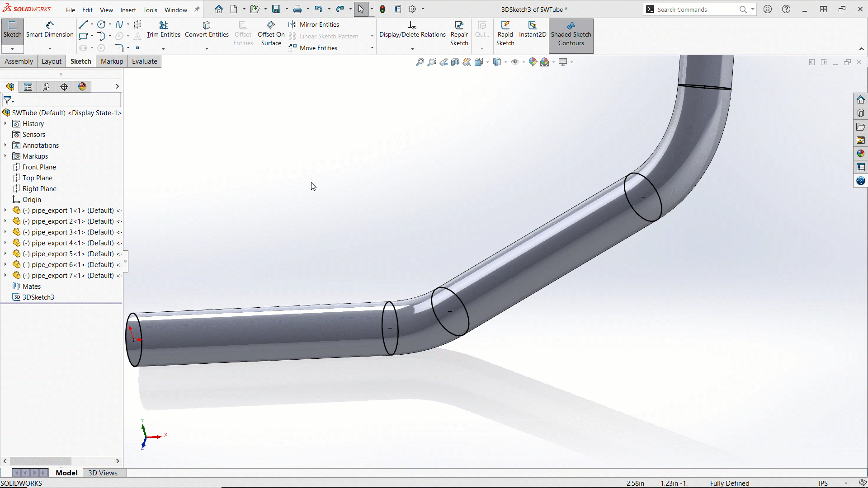Open the Trim Entities dropdown arrow
Viewport: 868px width, 488px height.
[x=163, y=48]
